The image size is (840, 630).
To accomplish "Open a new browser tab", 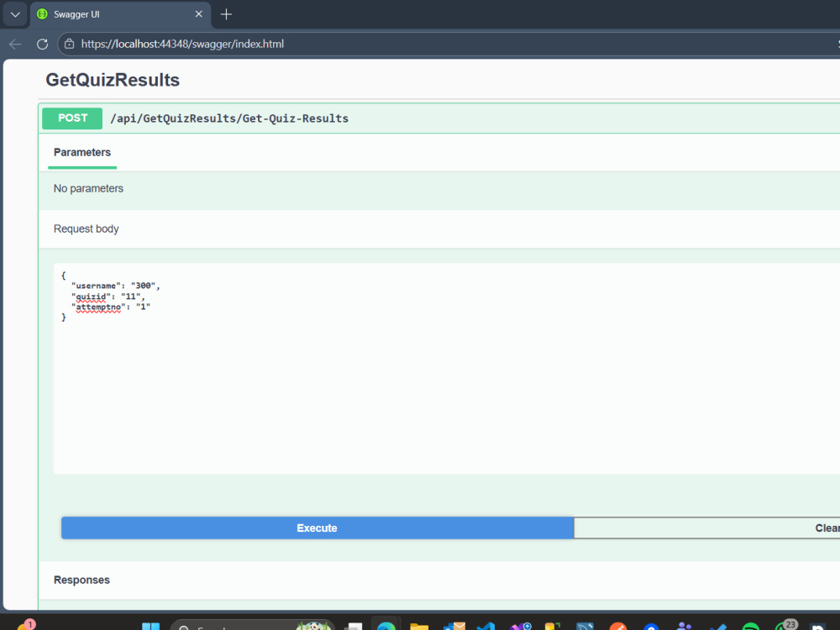I will tap(226, 14).
